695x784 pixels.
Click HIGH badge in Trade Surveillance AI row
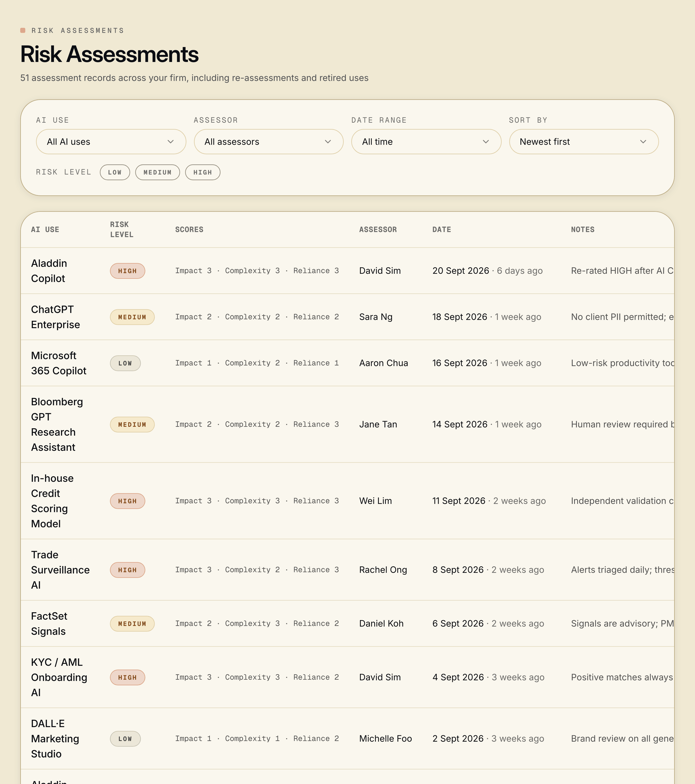click(x=127, y=570)
